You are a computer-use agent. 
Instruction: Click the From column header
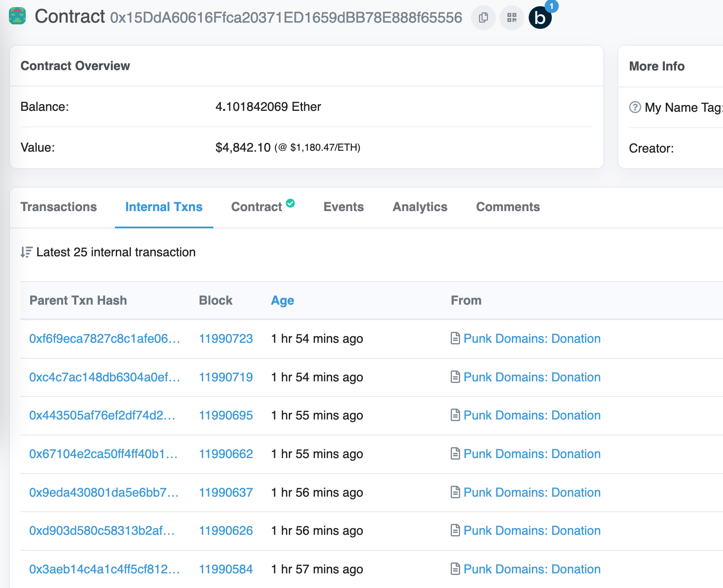(466, 301)
